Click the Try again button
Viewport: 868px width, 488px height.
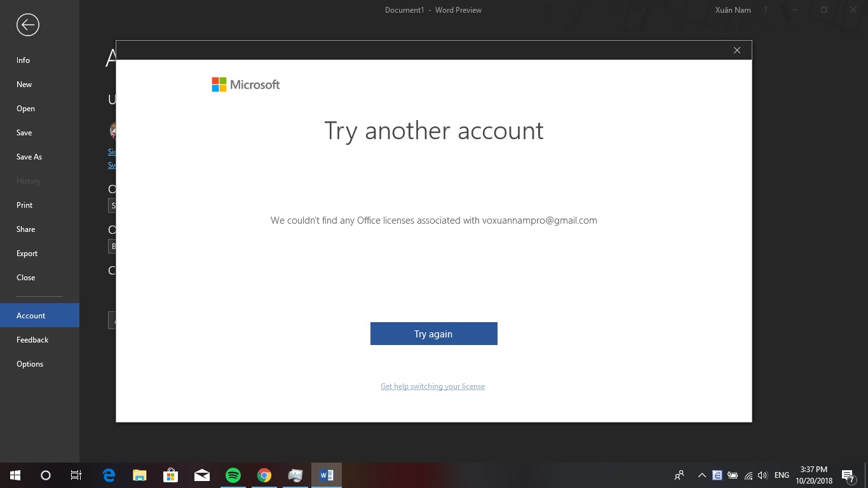[x=434, y=334]
